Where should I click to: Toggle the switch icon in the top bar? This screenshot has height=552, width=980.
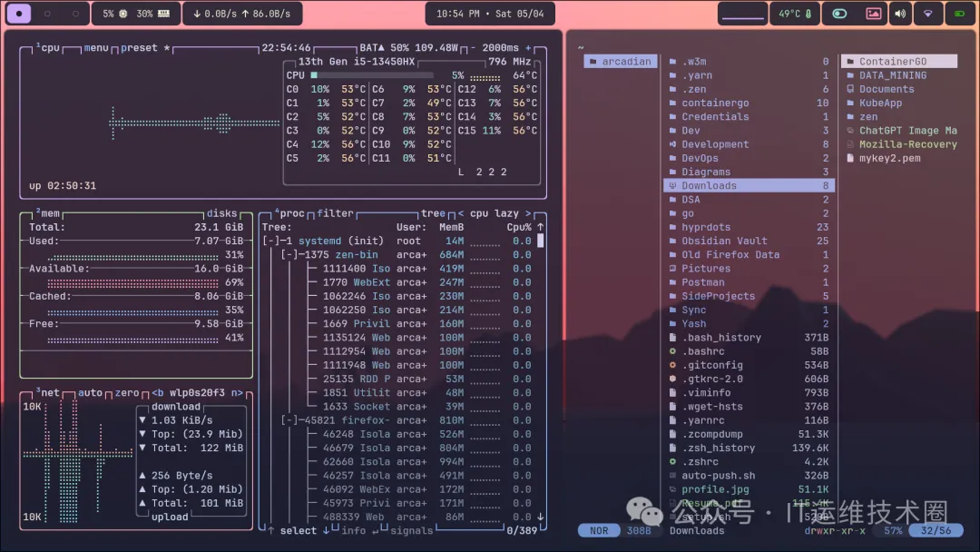click(x=839, y=14)
